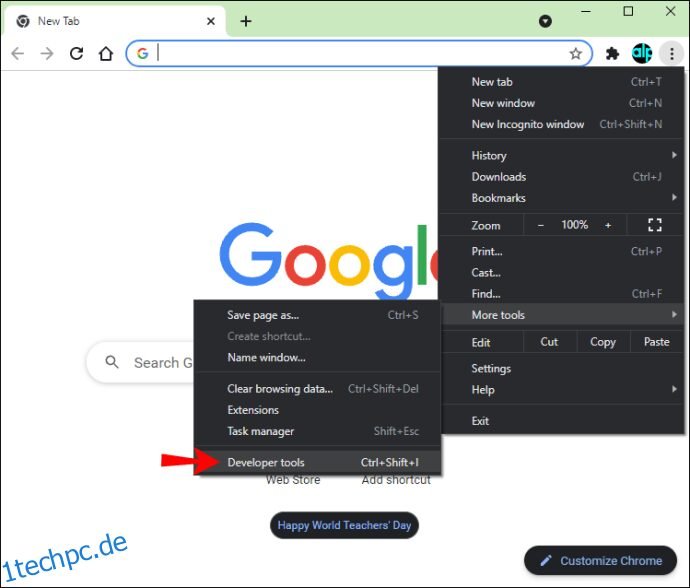
Task: Click the browser forward arrow
Action: (47, 54)
